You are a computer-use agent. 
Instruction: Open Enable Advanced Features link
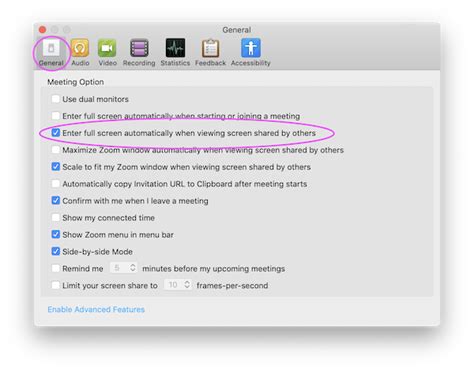click(96, 310)
